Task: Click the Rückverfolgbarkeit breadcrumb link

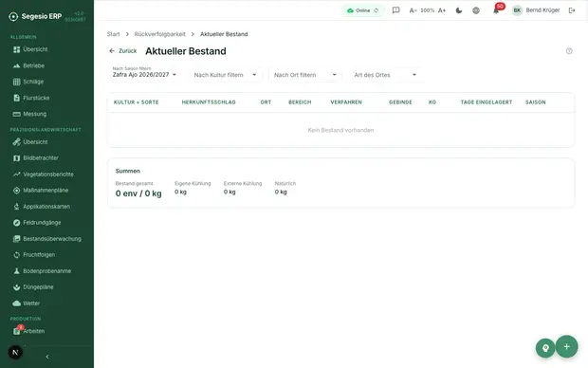Action: [160, 34]
